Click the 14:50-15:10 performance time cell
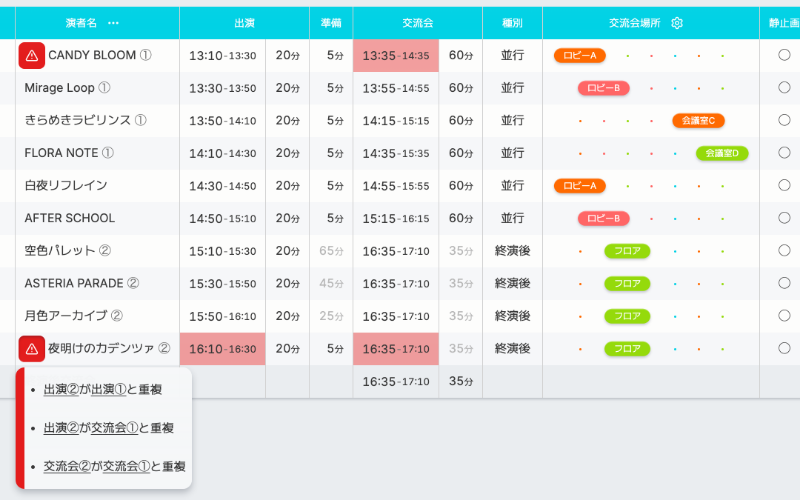This screenshot has height=500, width=800. [x=222, y=218]
